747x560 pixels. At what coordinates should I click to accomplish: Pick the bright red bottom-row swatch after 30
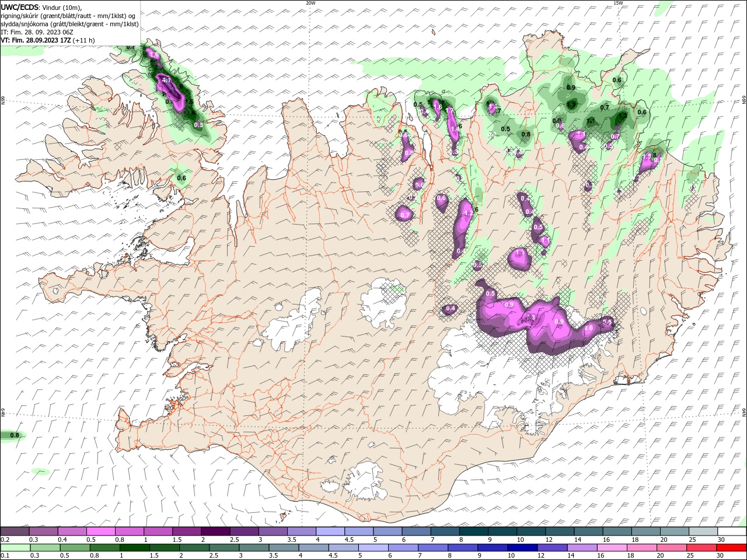(x=730, y=548)
